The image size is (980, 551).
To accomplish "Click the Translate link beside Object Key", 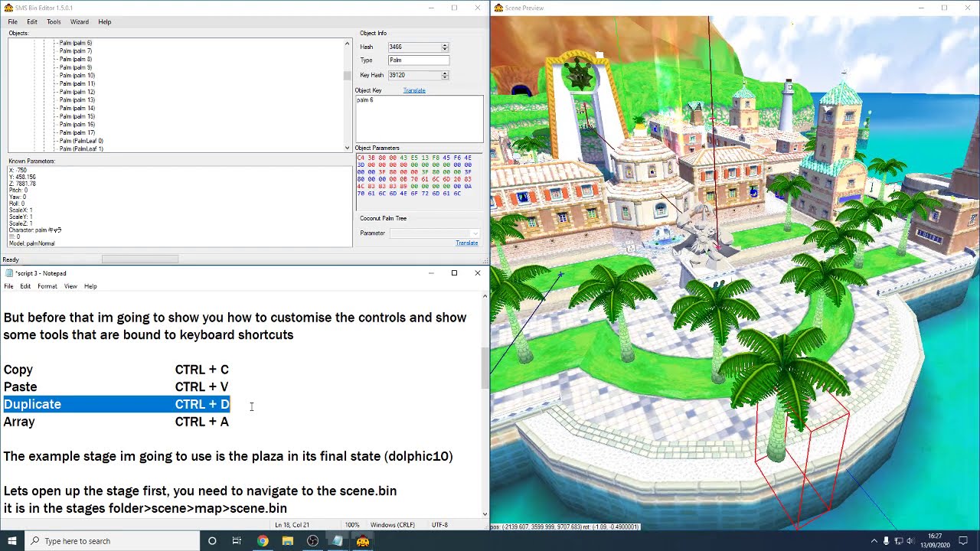I will [414, 90].
